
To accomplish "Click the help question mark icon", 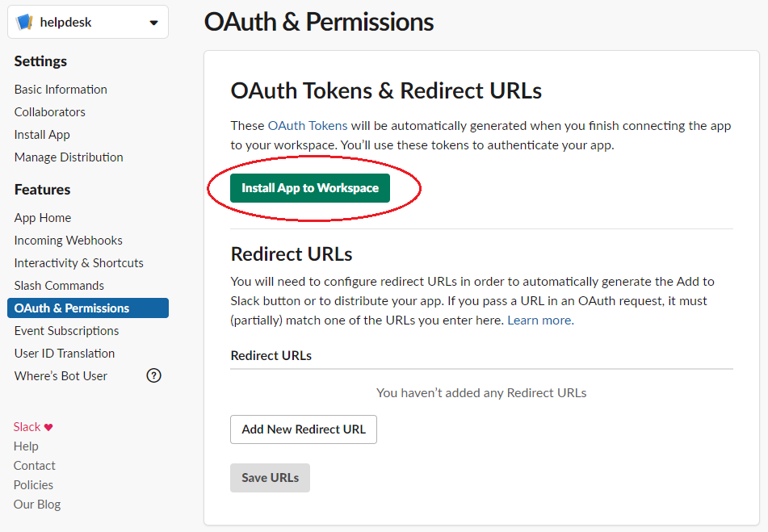I will point(153,375).
